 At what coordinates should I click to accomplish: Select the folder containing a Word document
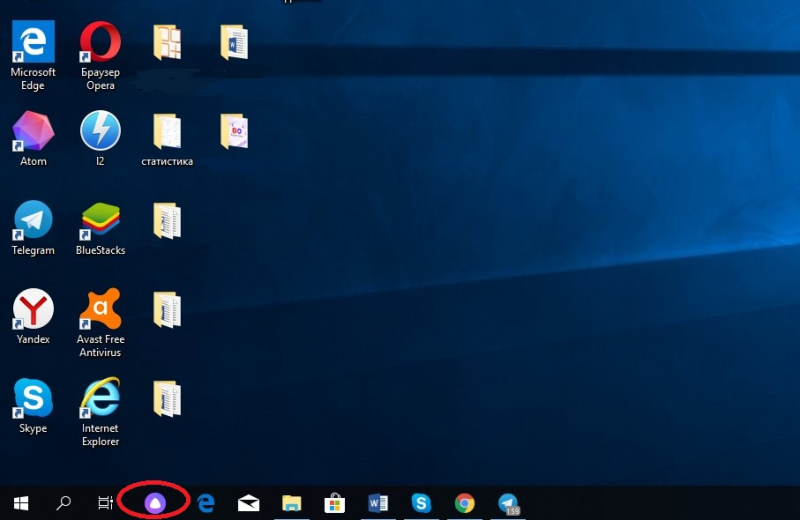[234, 42]
